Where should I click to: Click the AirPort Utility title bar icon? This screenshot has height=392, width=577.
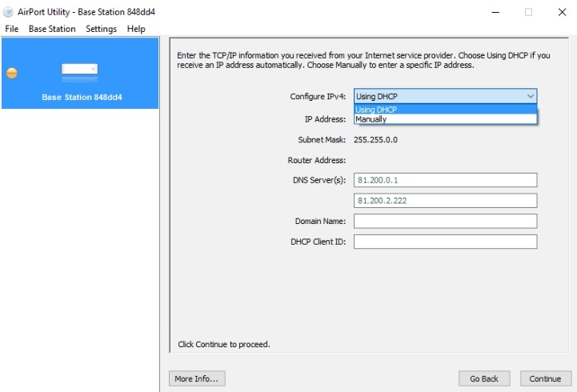click(x=8, y=12)
